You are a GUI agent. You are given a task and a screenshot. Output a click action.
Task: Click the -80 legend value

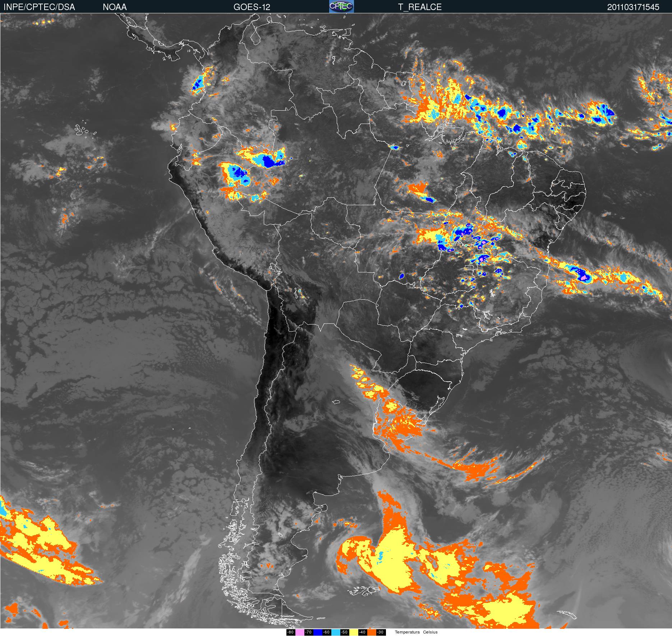click(290, 632)
